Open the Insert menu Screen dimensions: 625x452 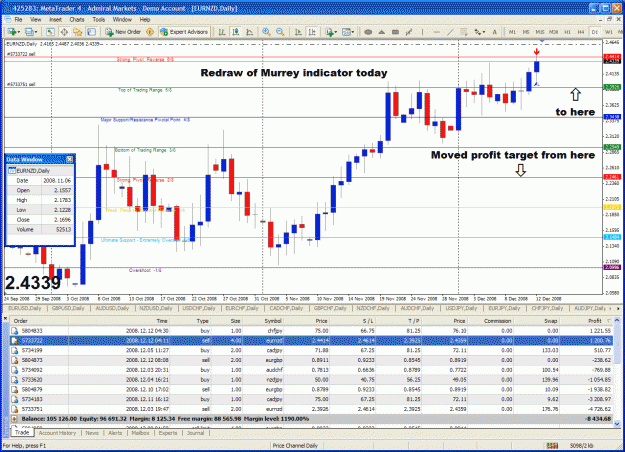pyautogui.click(x=55, y=19)
